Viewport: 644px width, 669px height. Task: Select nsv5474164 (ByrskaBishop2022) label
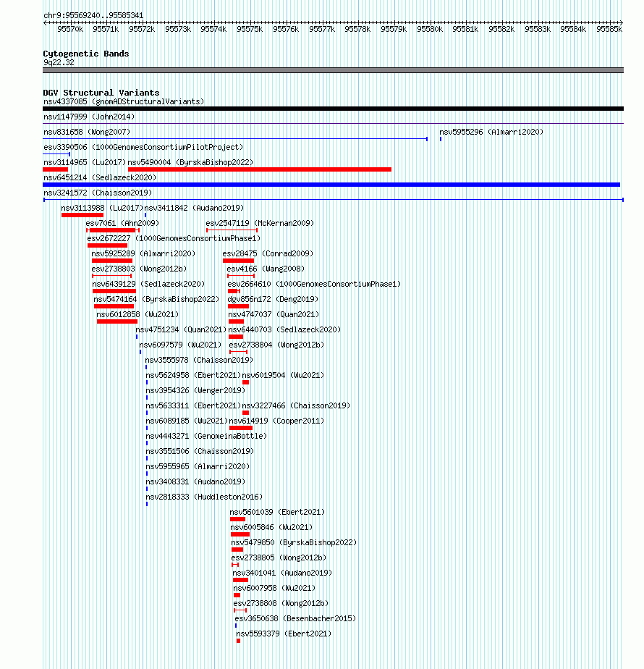(156, 300)
